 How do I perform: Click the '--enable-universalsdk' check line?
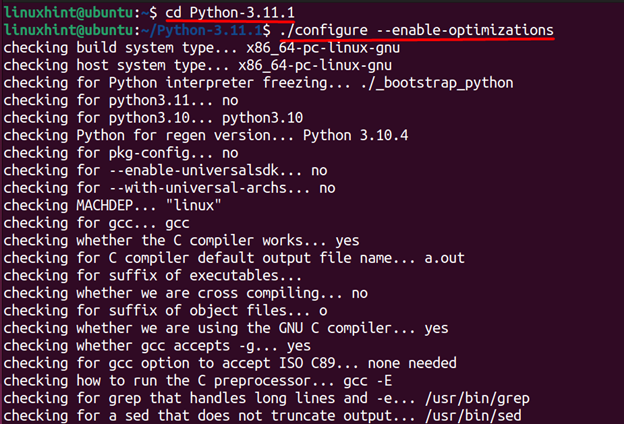click(166, 170)
